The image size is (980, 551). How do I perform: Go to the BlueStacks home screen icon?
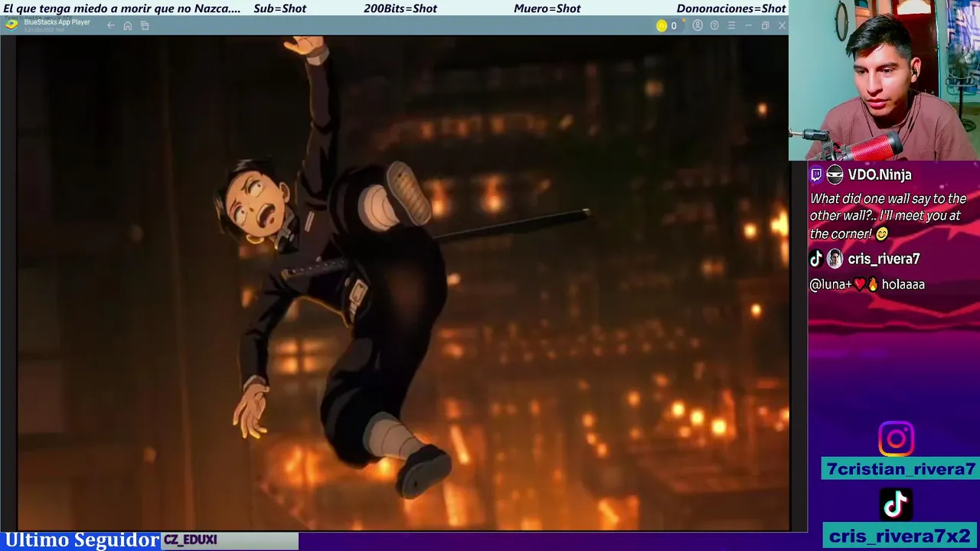click(128, 26)
